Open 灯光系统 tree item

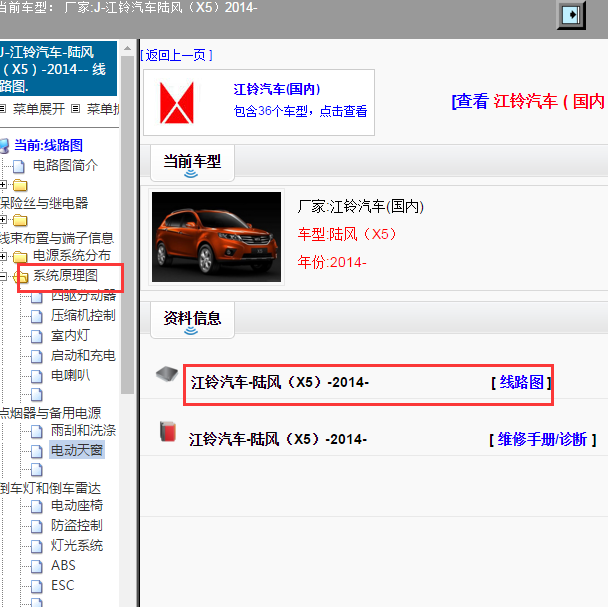click(x=77, y=545)
